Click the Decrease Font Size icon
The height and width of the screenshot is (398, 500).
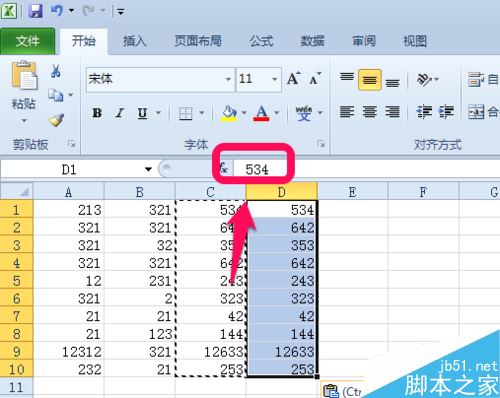point(314,79)
